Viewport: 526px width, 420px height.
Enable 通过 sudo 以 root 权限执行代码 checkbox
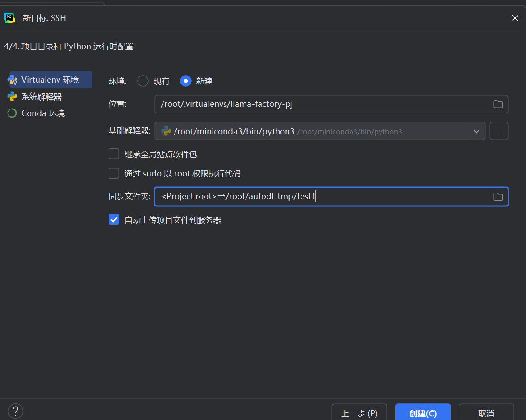point(114,173)
